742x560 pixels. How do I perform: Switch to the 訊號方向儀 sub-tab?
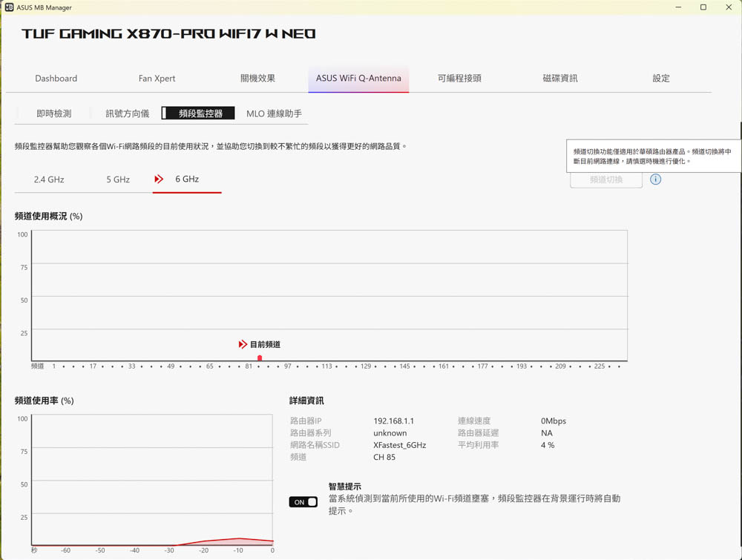127,113
